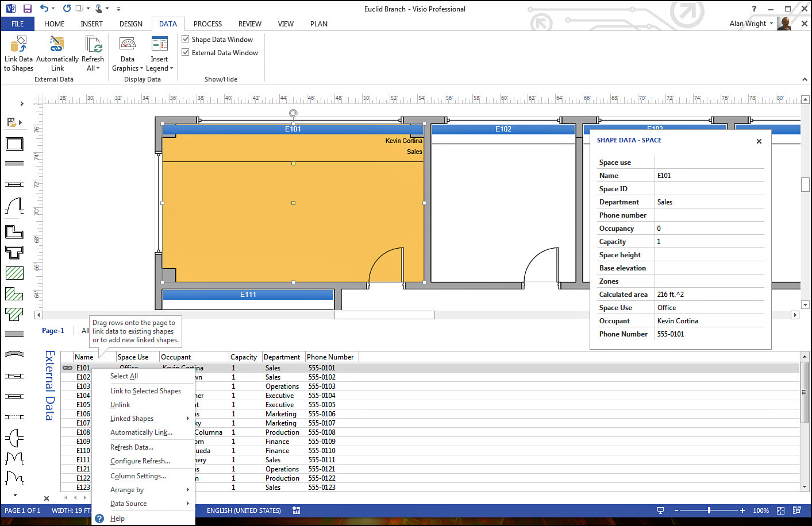The image size is (812, 526).
Task: Click the Insert Legend icon
Action: pyautogui.click(x=159, y=44)
